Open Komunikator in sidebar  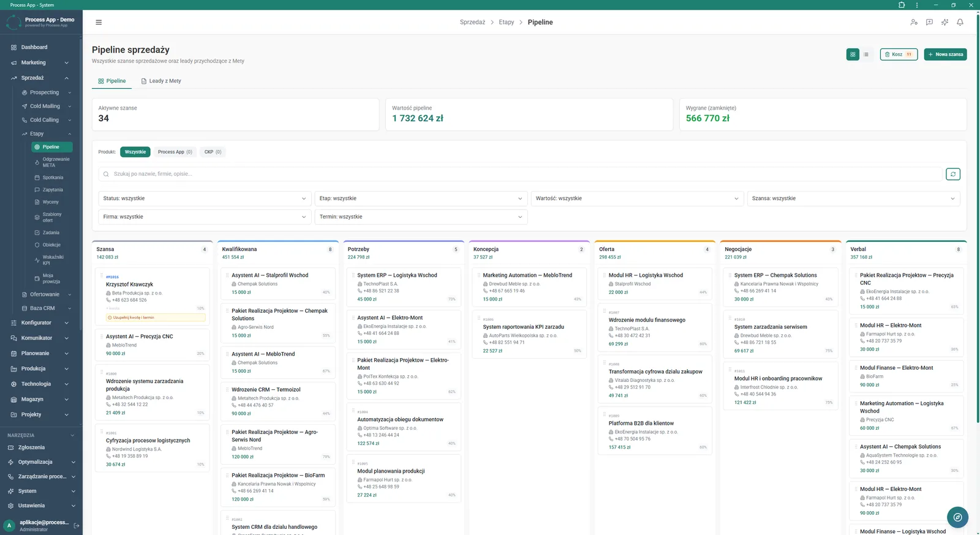(41, 338)
